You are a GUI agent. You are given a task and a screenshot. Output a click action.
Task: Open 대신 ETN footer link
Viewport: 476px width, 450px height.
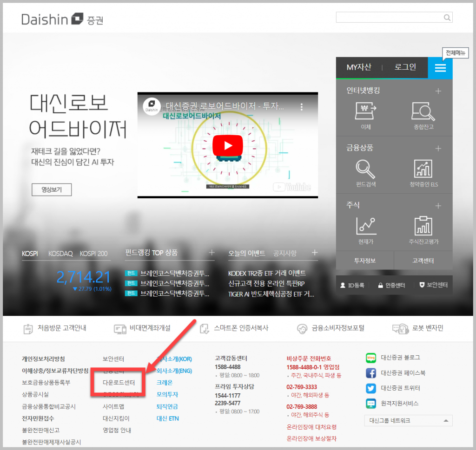pyautogui.click(x=167, y=418)
